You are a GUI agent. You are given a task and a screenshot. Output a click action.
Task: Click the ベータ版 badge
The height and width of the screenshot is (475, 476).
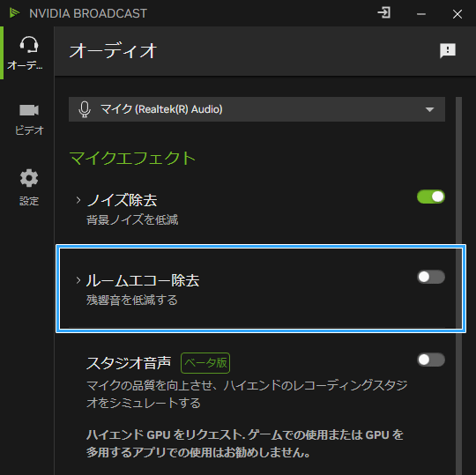pos(205,363)
